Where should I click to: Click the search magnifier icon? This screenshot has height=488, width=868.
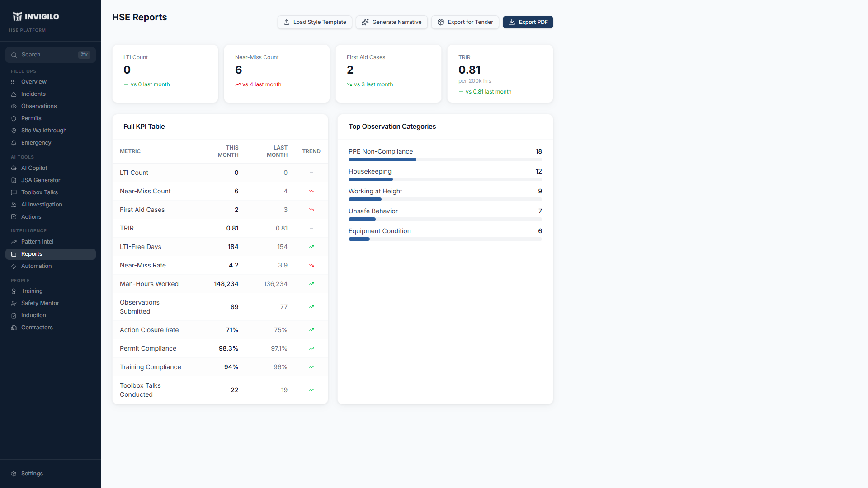[14, 55]
